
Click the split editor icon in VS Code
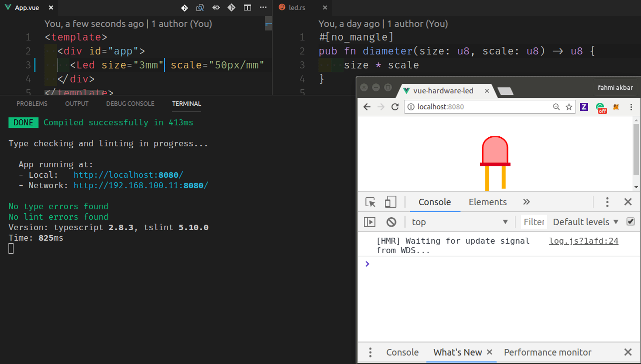tap(247, 7)
